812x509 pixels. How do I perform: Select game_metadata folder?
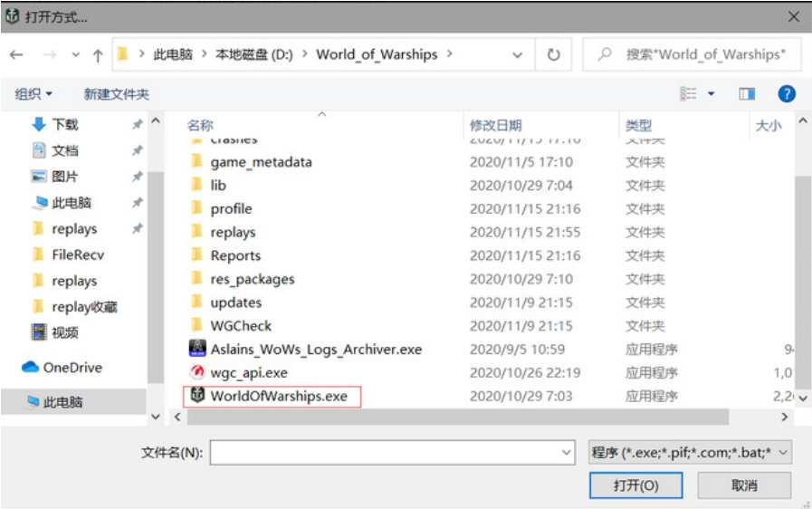coord(261,162)
